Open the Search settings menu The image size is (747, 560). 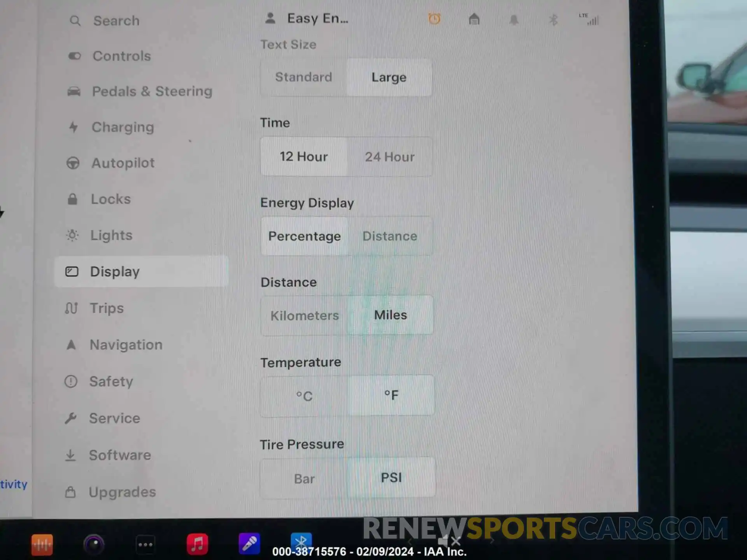pyautogui.click(x=116, y=21)
